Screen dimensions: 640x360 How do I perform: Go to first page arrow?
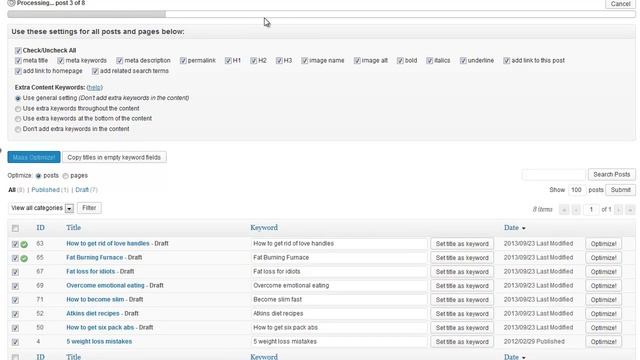[564, 210]
